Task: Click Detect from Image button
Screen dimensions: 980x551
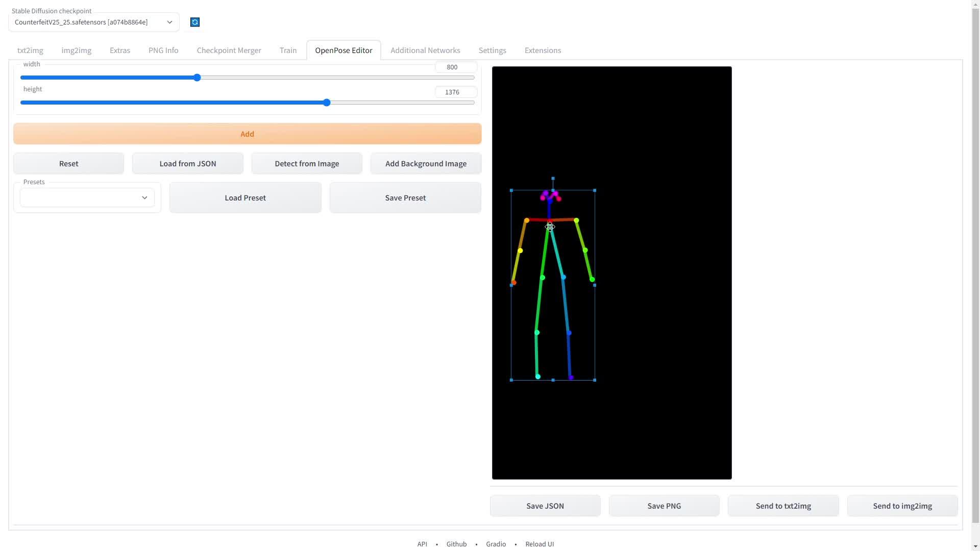Action: 307,164
